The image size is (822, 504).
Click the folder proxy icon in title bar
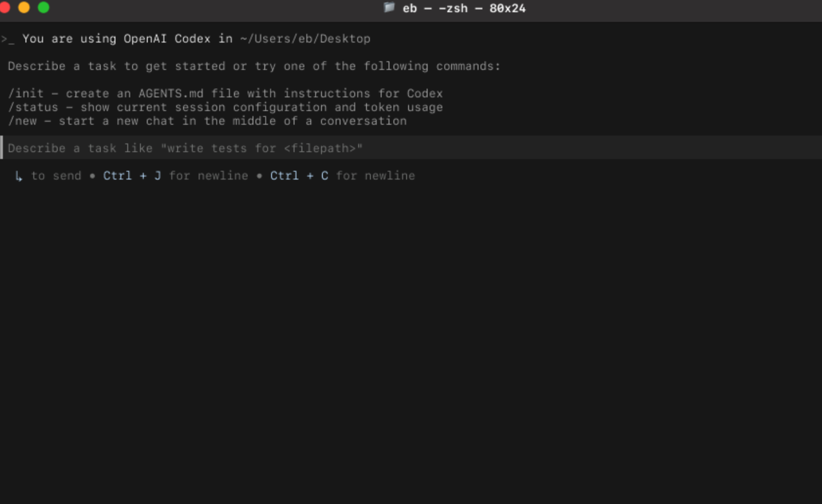pyautogui.click(x=389, y=8)
